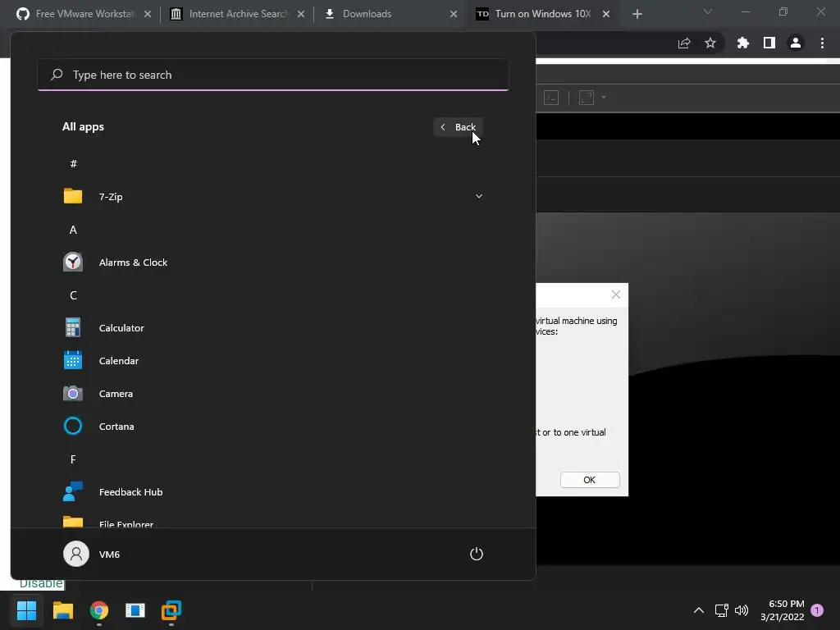Open the volume tray icon

742,610
